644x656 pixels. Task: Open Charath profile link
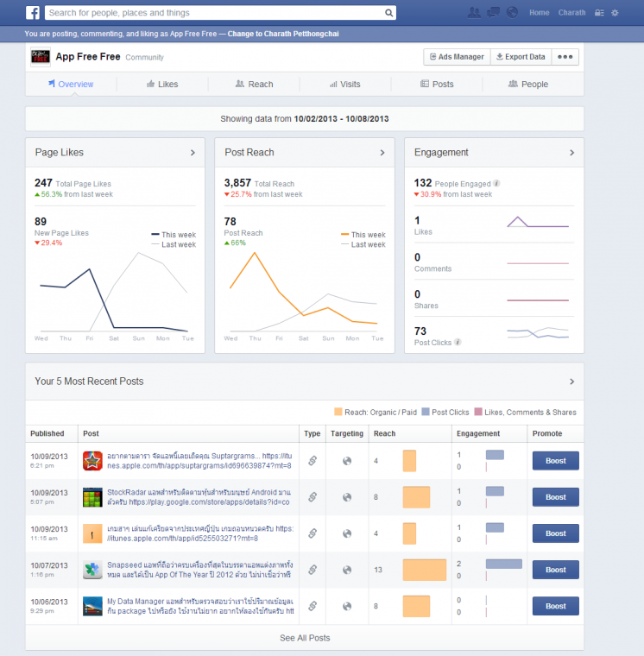[571, 13]
